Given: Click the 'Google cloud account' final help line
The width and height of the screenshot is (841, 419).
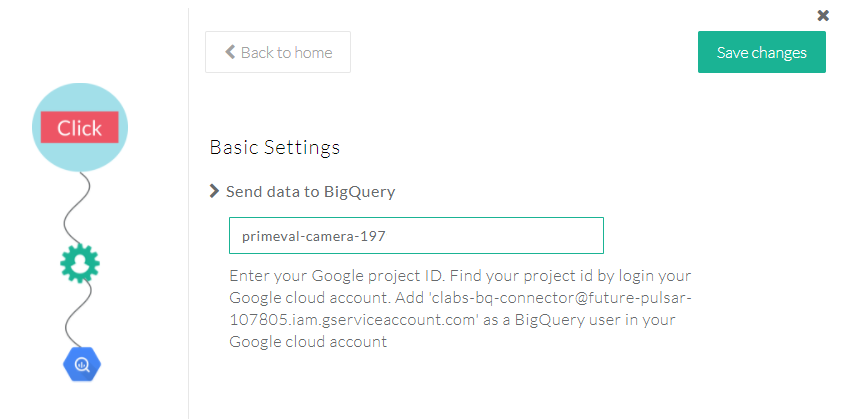Looking at the screenshot, I should pos(308,341).
